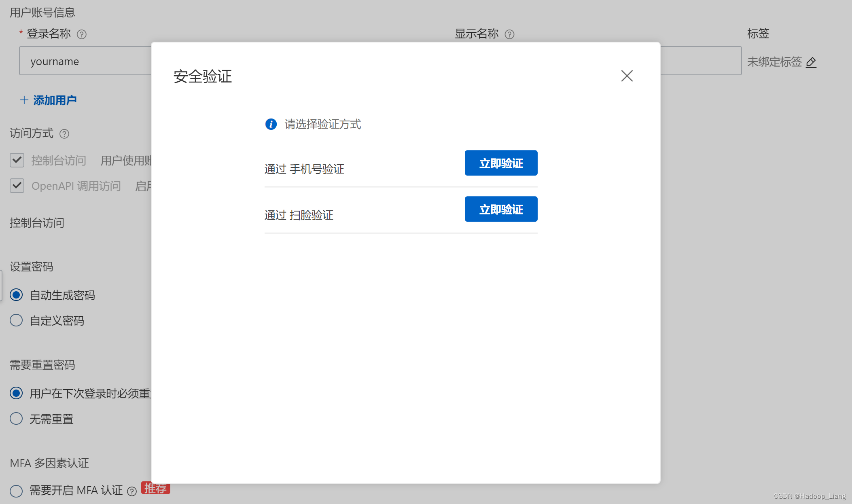This screenshot has height=504, width=852.
Task: Click the info icon beside 请选择验证方式
Action: tap(271, 124)
